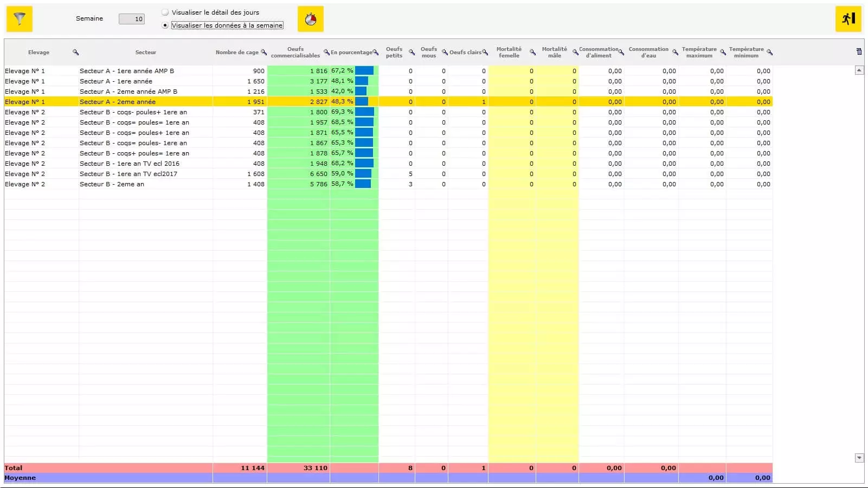Select row Secteur B - coqs- poules+ 1ere an
The width and height of the screenshot is (868, 488).
[x=388, y=112]
